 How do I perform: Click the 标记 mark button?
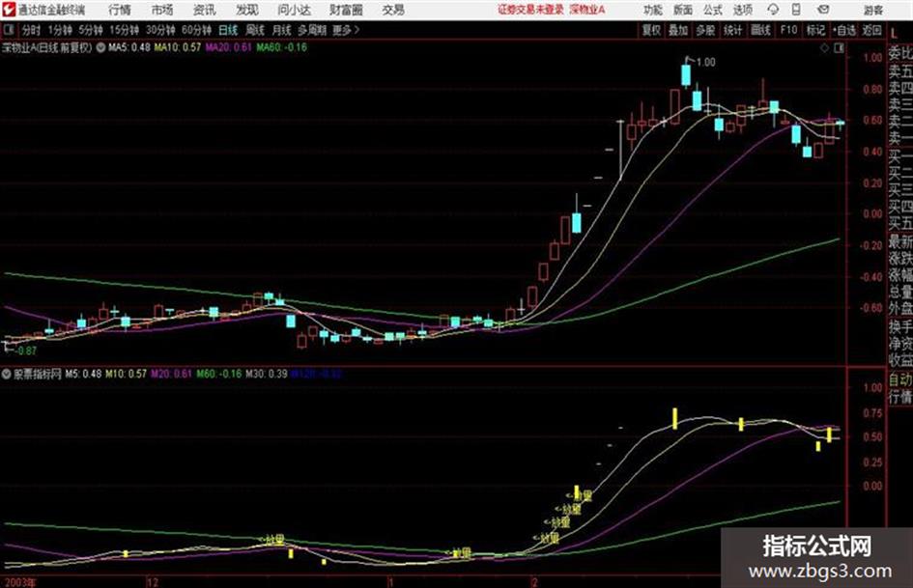(815, 30)
